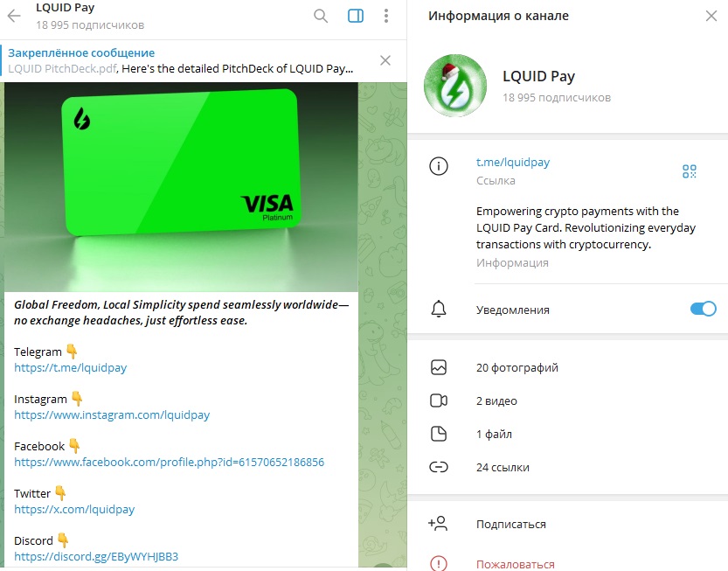The height and width of the screenshot is (571, 728).
Task: Open the t.me/lquidpay link in channel info
Action: point(512,162)
